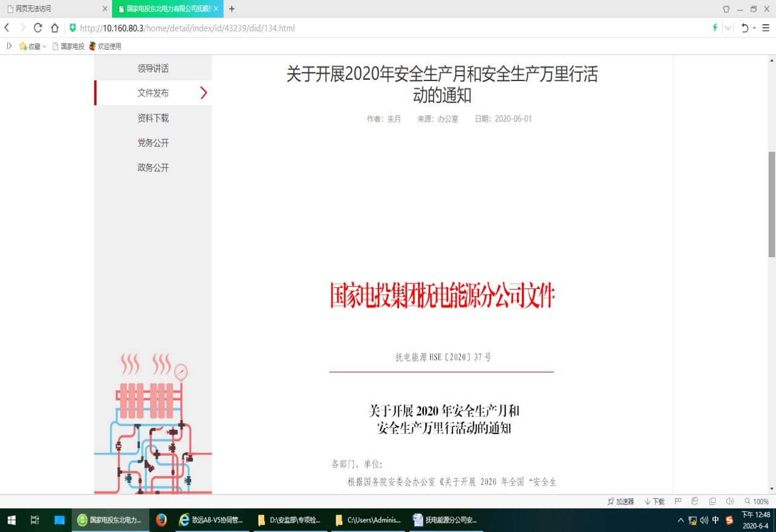Open the taskbar clock and date
This screenshot has width=776, height=532.
point(756,520)
